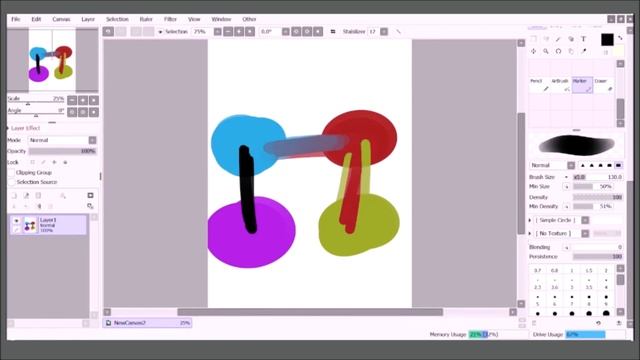The image size is (640, 360).
Task: Click the navigator scale plus button
Action: [x=83, y=100]
